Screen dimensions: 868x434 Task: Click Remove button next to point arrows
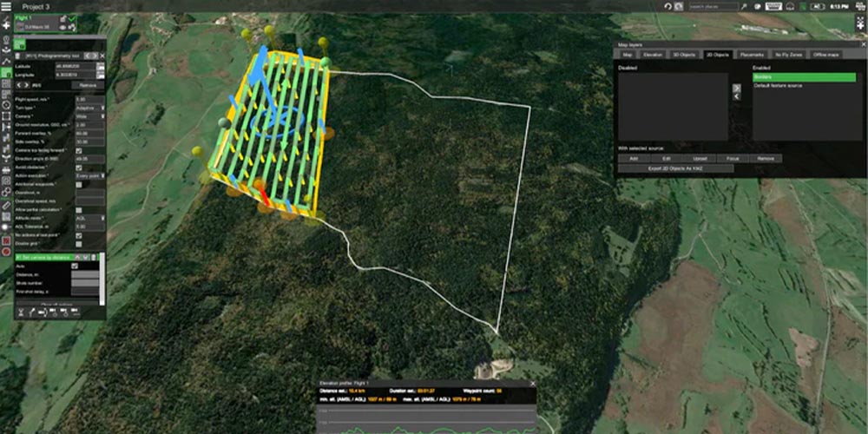tap(88, 85)
